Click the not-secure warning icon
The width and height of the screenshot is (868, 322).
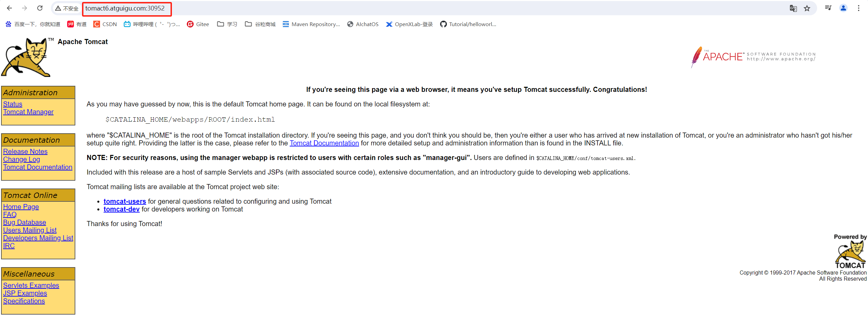click(x=58, y=8)
